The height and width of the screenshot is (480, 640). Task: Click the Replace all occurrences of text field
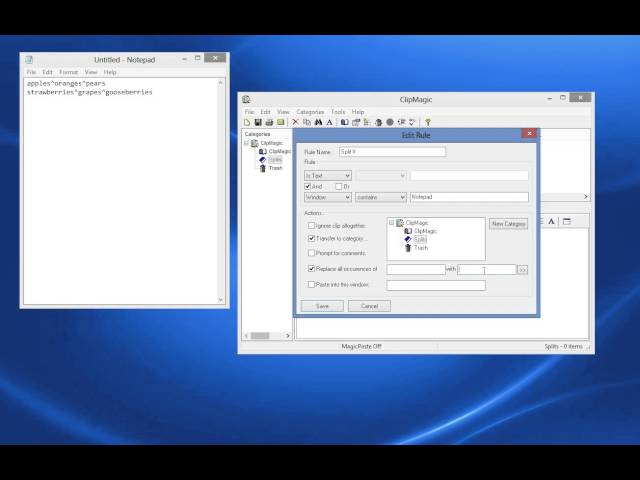tap(416, 269)
